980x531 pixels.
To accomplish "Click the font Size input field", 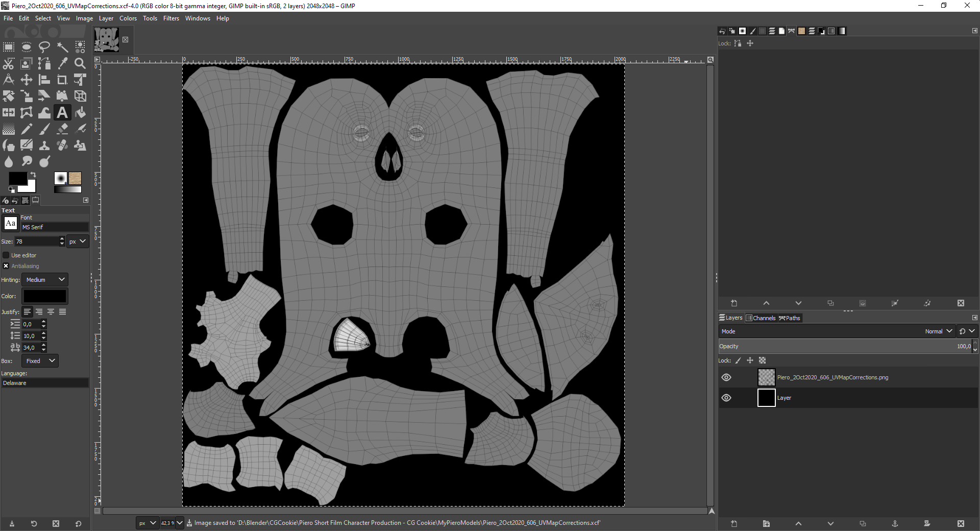I will click(x=37, y=242).
